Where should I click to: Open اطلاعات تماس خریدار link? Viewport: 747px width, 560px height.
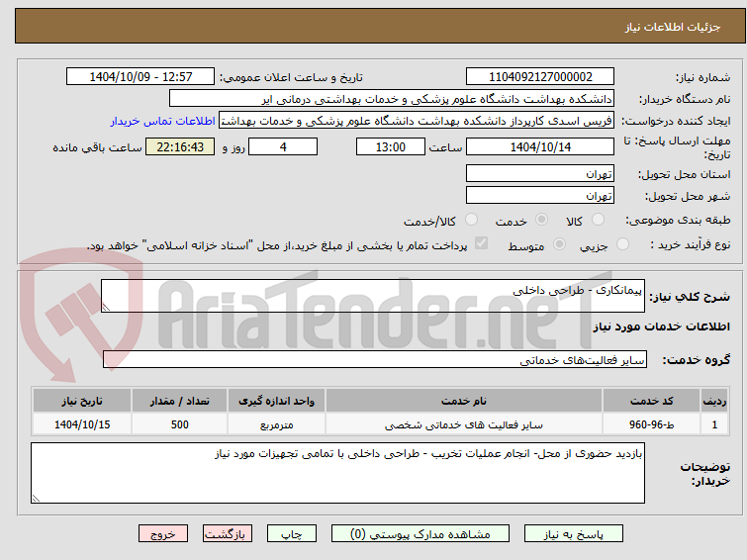[163, 121]
